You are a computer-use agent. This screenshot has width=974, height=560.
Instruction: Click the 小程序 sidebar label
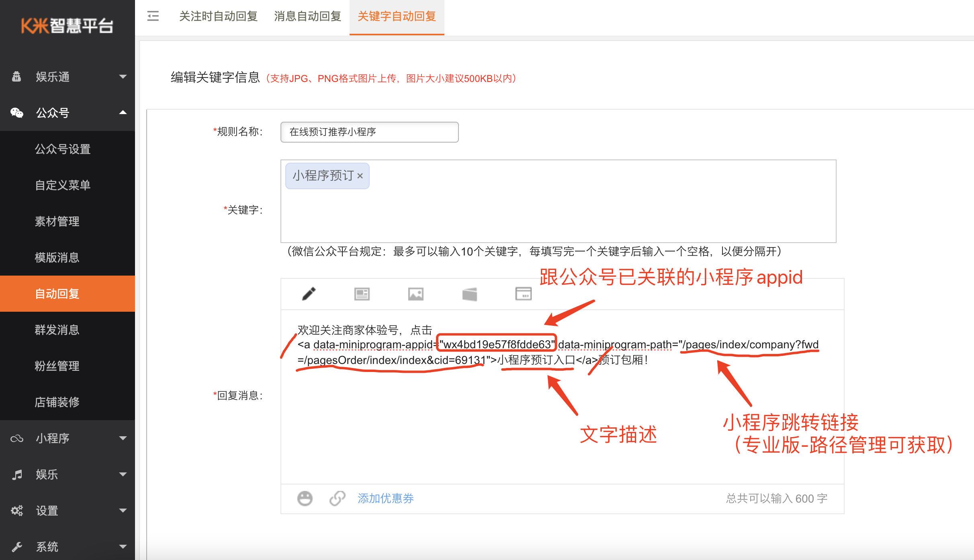pos(53,438)
